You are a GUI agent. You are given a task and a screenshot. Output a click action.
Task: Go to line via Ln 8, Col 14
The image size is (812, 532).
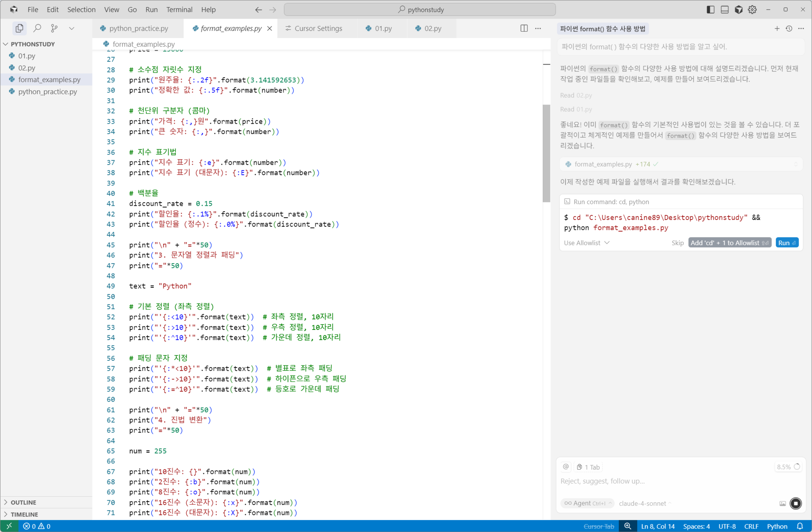click(x=658, y=526)
